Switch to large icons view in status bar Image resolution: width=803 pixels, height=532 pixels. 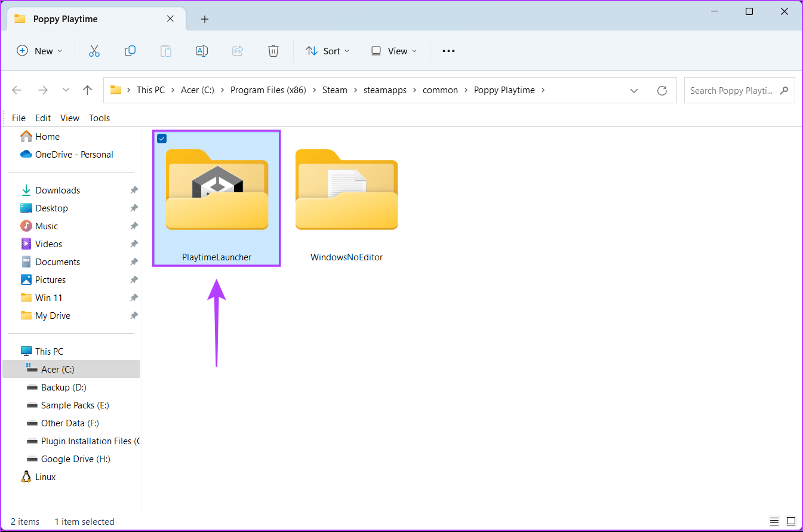791,521
